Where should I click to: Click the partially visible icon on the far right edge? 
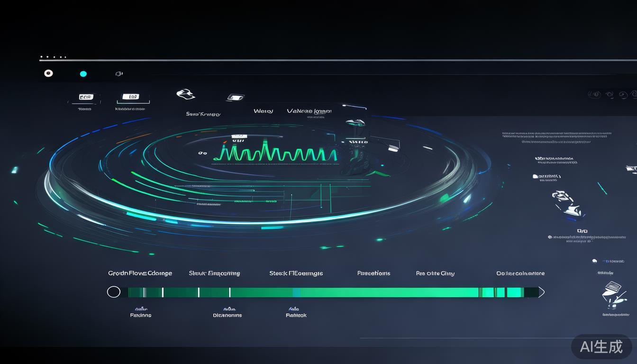(632, 169)
